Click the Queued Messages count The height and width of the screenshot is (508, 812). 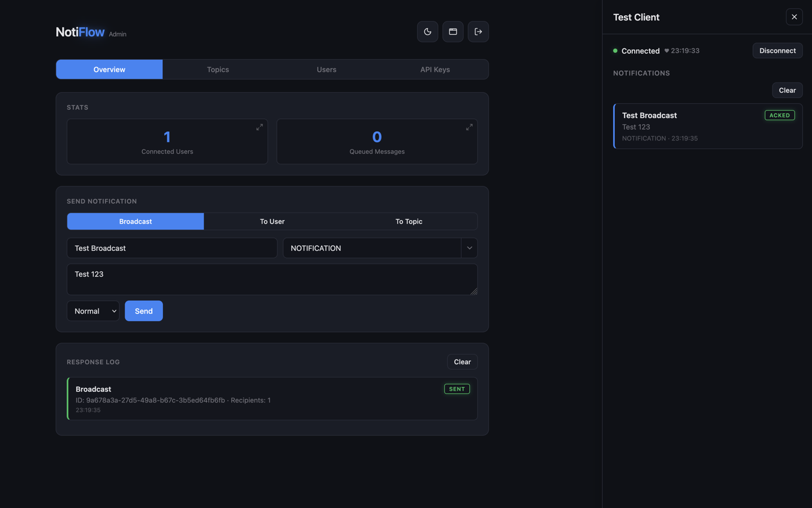tap(377, 137)
